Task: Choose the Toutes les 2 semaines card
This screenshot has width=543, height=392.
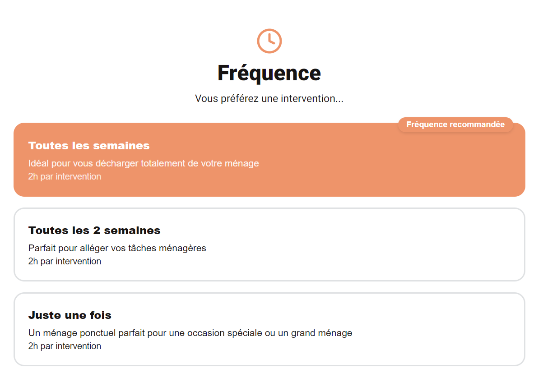Action: 269,244
